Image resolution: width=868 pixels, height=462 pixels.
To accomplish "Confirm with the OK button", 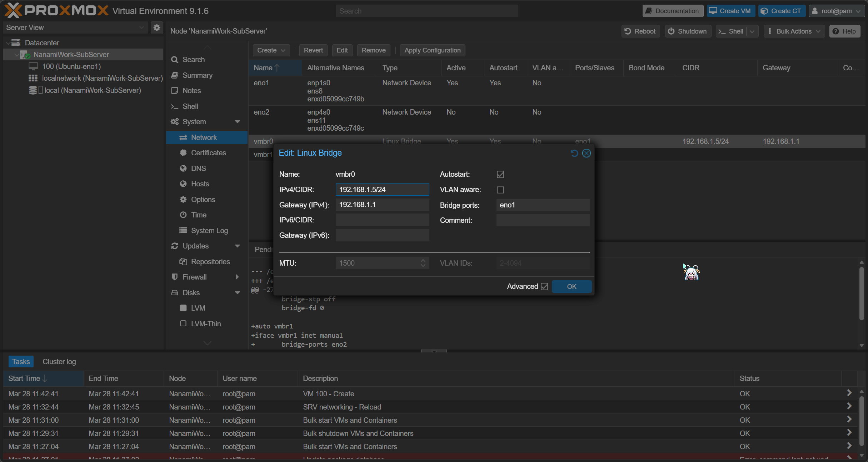I will pos(572,286).
